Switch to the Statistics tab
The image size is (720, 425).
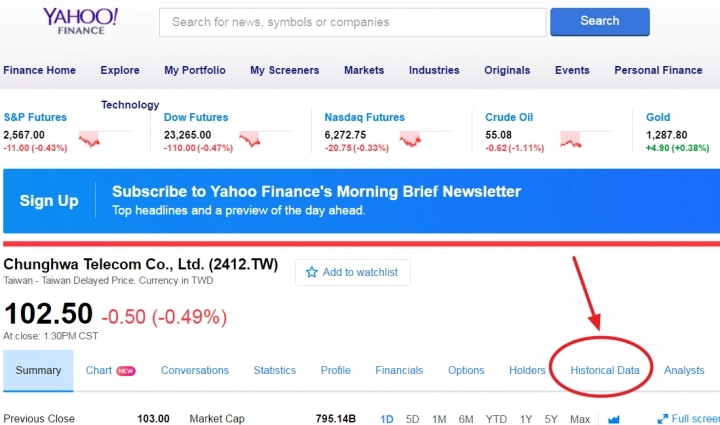click(275, 370)
